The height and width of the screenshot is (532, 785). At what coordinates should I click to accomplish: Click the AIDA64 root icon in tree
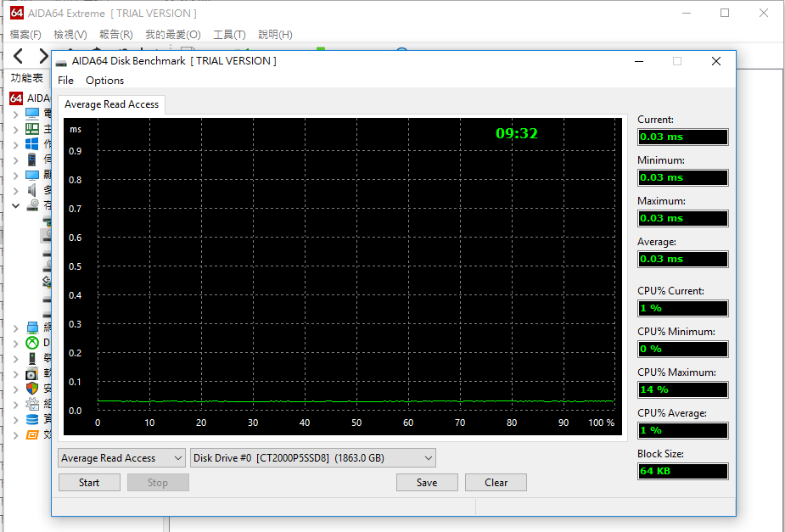16,98
